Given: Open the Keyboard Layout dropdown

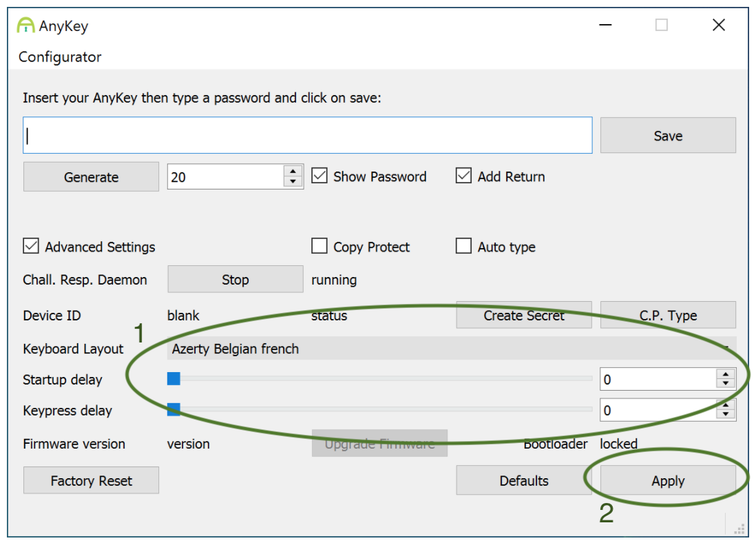Looking at the screenshot, I should [x=451, y=349].
